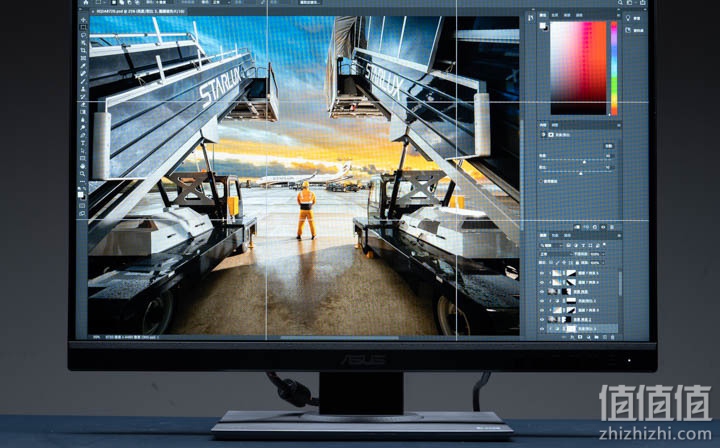Screen dimensions: 720x448
Task: Create a new layer icon
Action: coord(605,337)
